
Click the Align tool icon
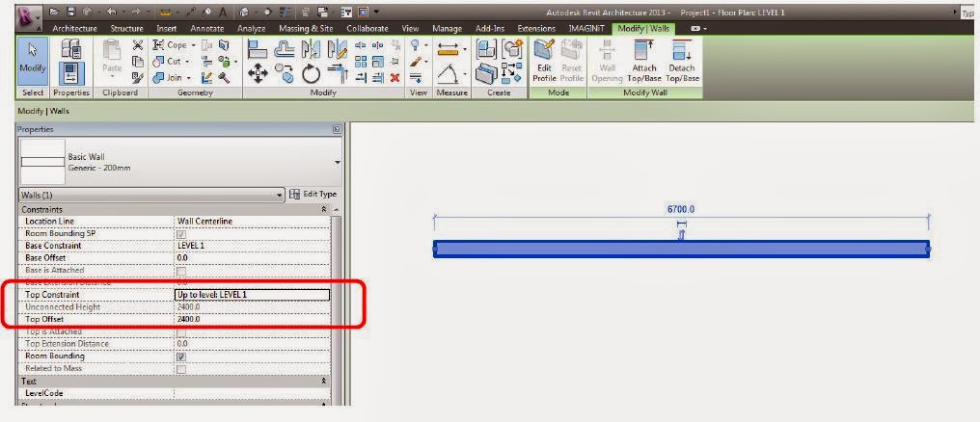pyautogui.click(x=259, y=49)
